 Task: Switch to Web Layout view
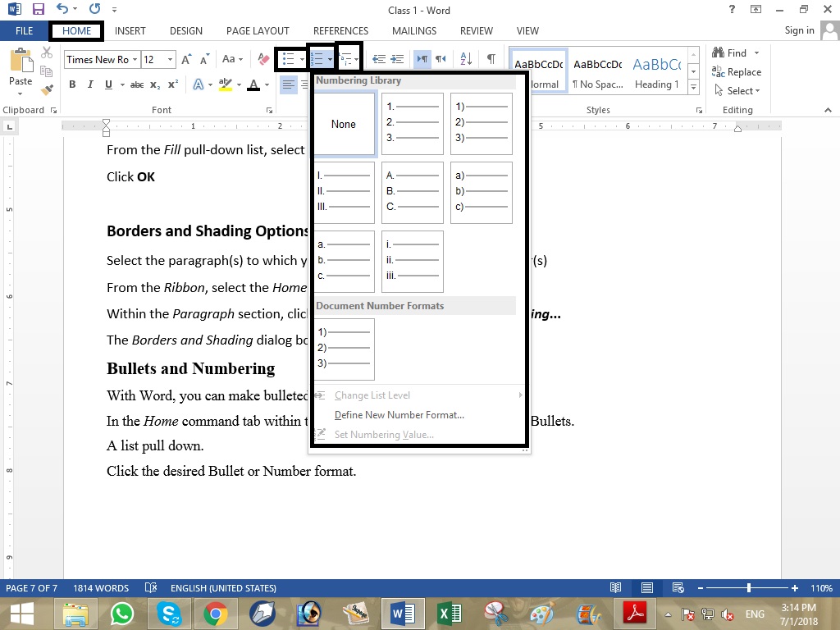pos(678,587)
